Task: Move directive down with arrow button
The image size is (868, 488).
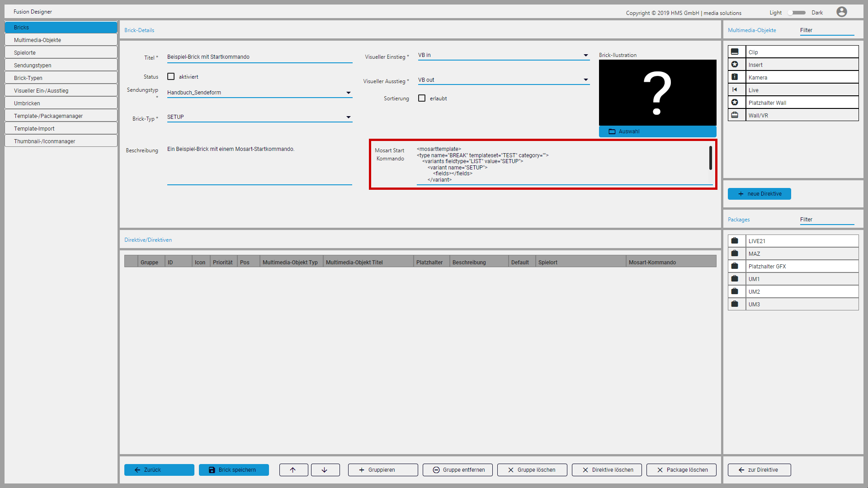Action: 325,470
